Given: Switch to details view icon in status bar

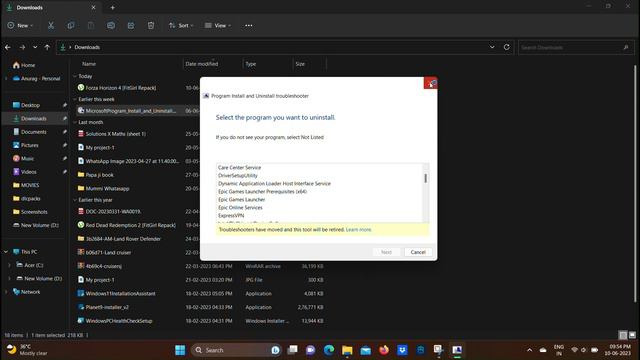Looking at the screenshot, I should pyautogui.click(x=623, y=335).
